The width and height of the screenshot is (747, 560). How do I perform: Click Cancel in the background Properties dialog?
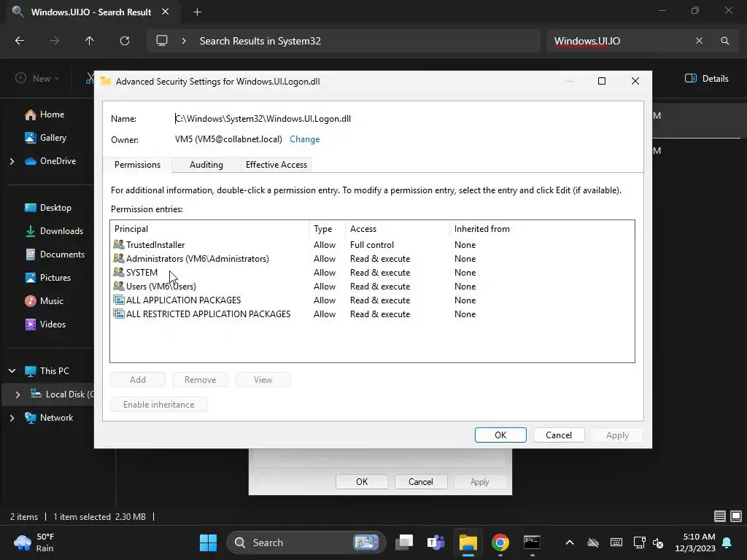click(x=421, y=481)
